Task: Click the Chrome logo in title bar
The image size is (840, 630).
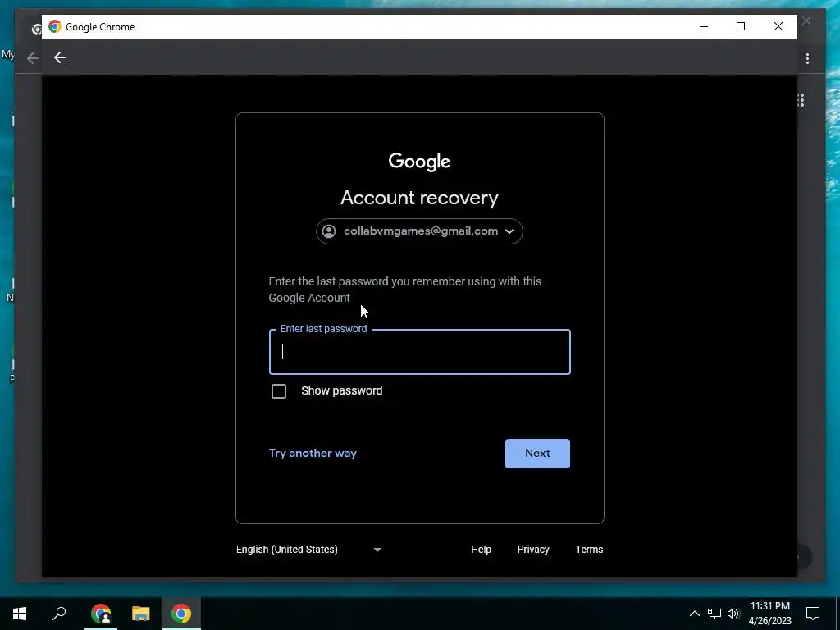Action: pyautogui.click(x=55, y=27)
